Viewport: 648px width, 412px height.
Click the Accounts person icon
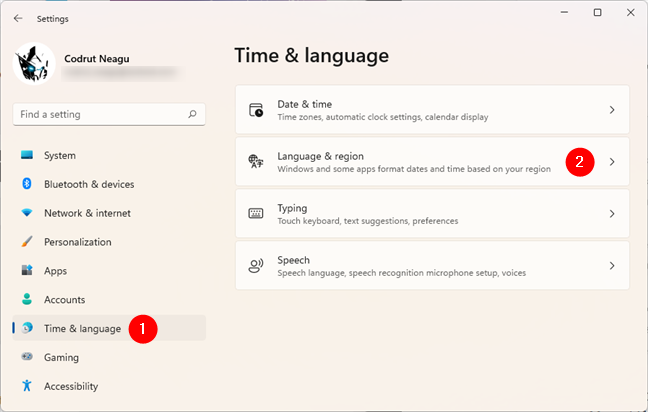[x=27, y=299]
